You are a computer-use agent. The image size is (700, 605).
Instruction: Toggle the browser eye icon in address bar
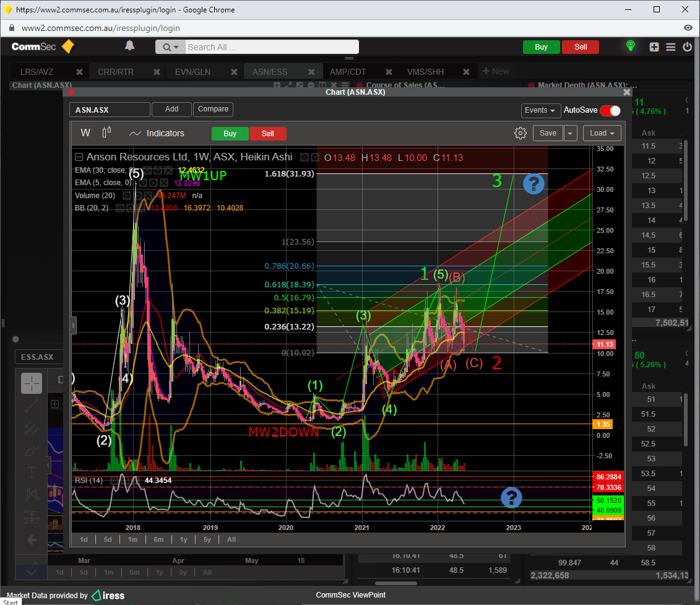[x=688, y=28]
